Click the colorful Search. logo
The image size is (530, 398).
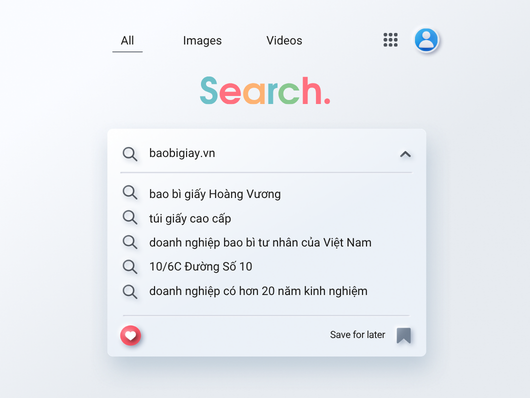pos(265,91)
